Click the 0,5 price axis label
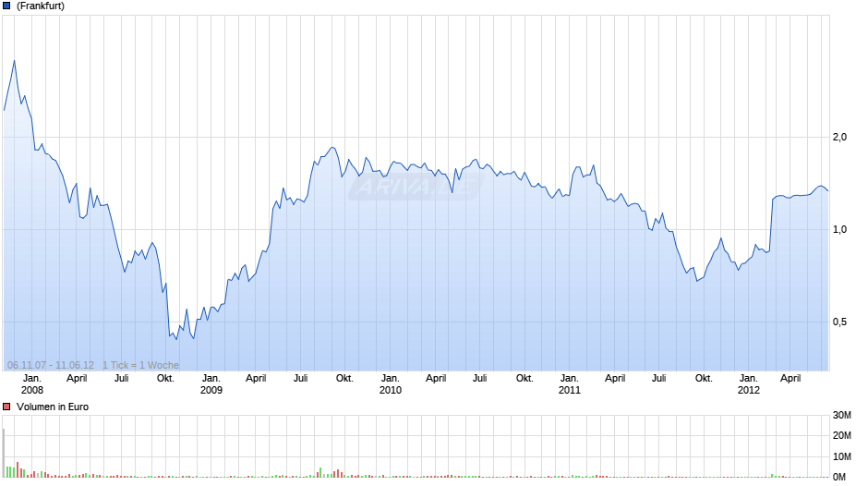Screen dimensions: 868x486 839,322
